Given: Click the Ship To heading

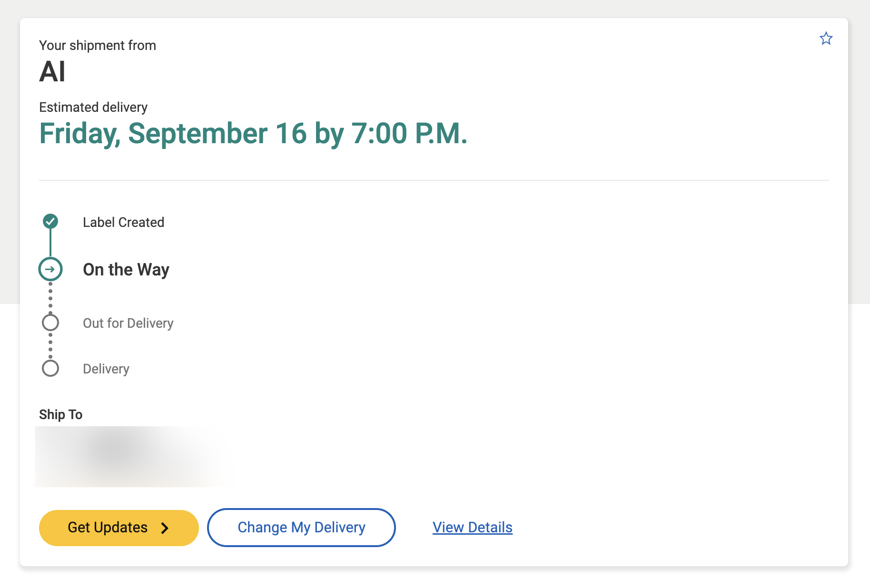Looking at the screenshot, I should [x=60, y=415].
